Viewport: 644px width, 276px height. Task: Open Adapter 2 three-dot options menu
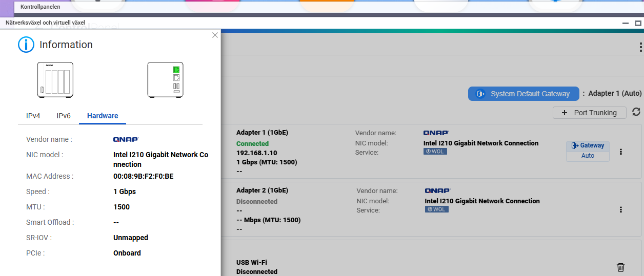(x=621, y=210)
